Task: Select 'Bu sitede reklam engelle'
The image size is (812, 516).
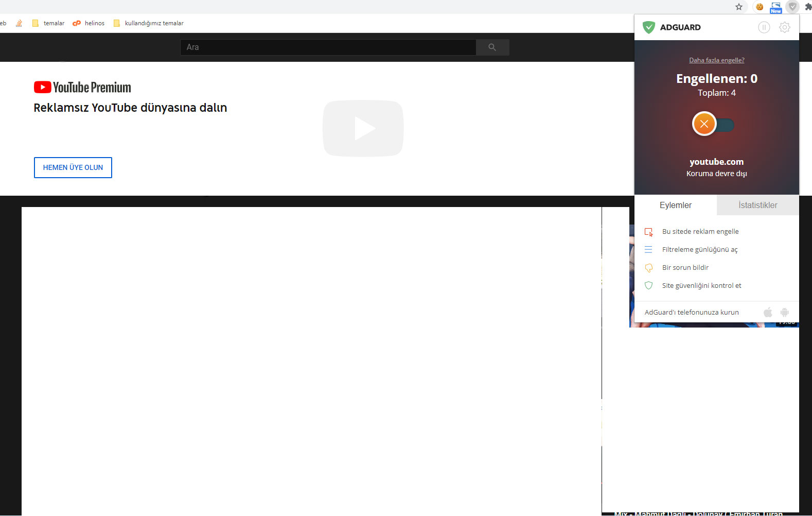Action: point(700,232)
